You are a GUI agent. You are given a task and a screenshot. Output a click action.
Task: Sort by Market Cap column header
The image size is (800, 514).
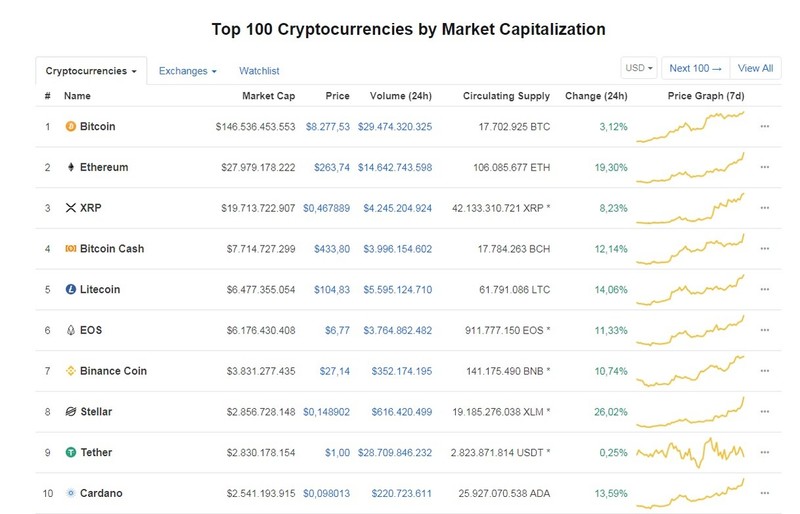point(268,96)
